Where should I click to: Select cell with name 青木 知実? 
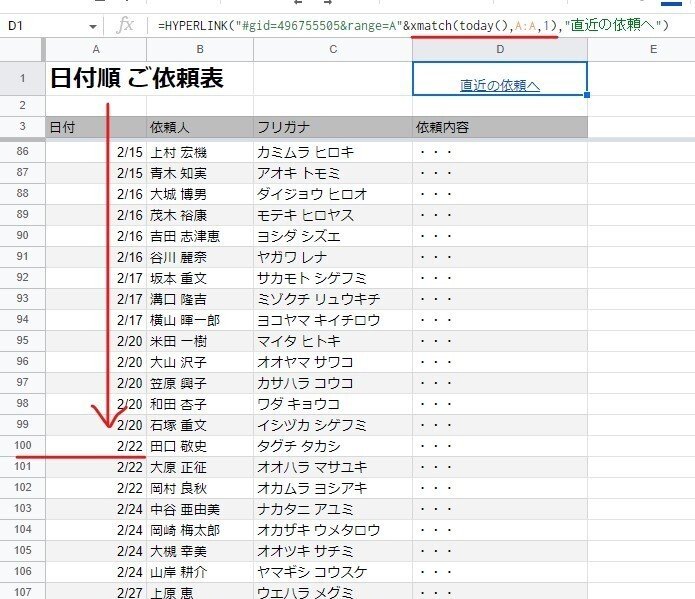tap(200, 173)
